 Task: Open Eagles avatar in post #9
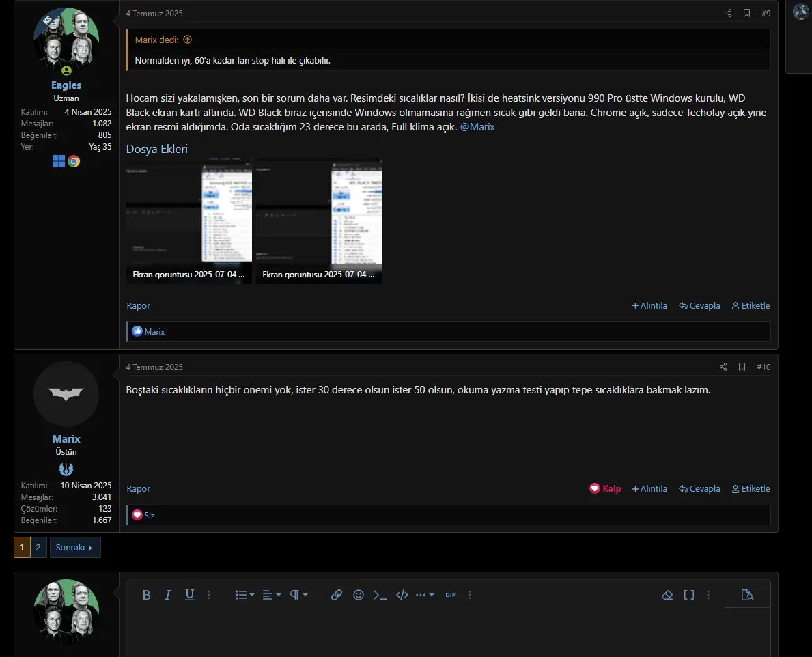[x=66, y=40]
